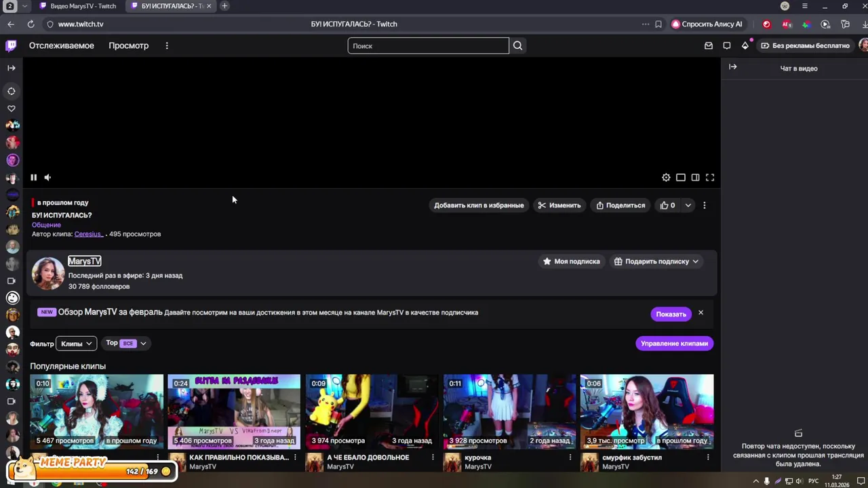Screen dimensions: 868x488
Task: Open the Отслеживаемое tab
Action: tap(61, 45)
